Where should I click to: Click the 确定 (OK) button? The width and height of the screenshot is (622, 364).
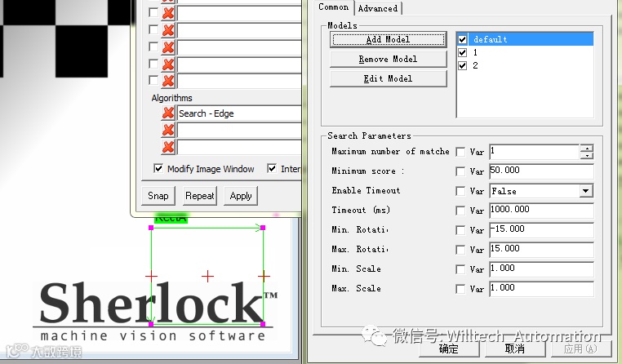tap(449, 348)
